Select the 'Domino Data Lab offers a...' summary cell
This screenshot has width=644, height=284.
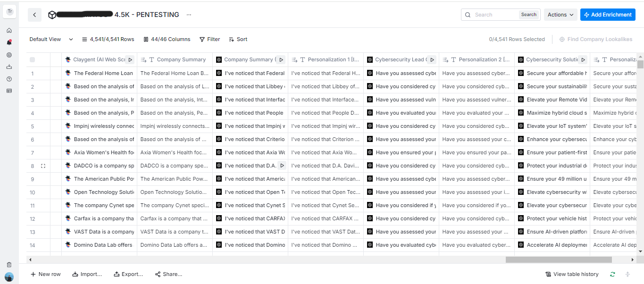[175, 245]
